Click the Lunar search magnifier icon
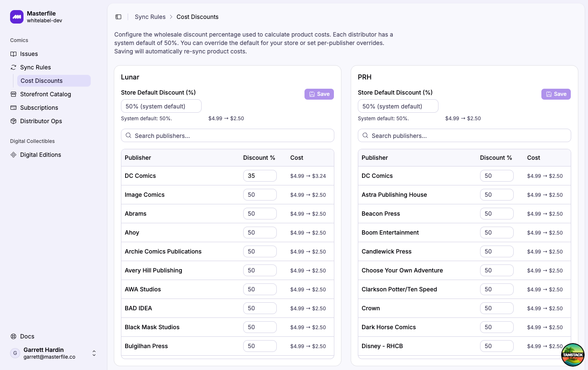The image size is (588, 370). (x=129, y=135)
